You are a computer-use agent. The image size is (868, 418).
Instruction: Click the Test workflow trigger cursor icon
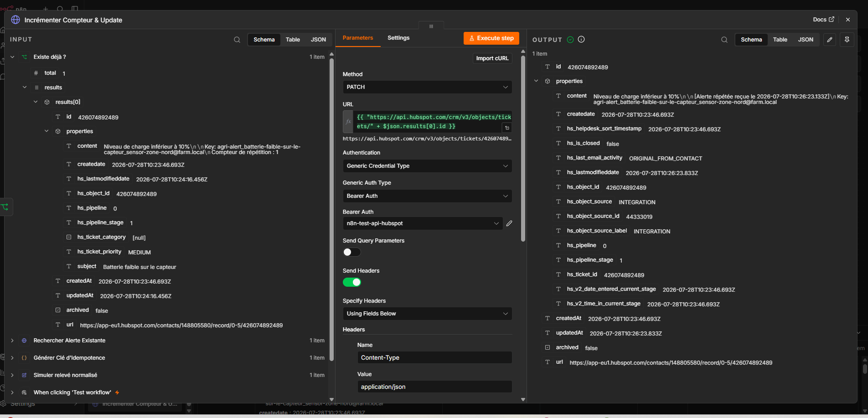25,392
